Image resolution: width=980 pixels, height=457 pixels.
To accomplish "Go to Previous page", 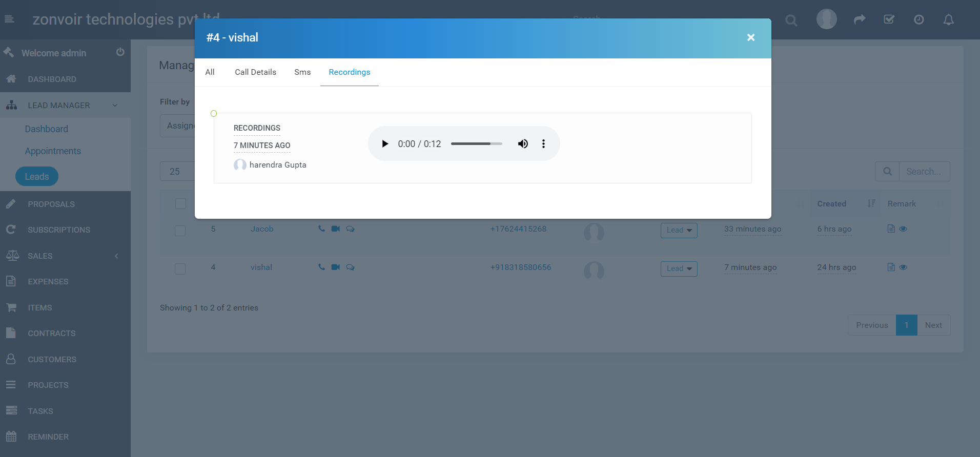I will coord(872,325).
